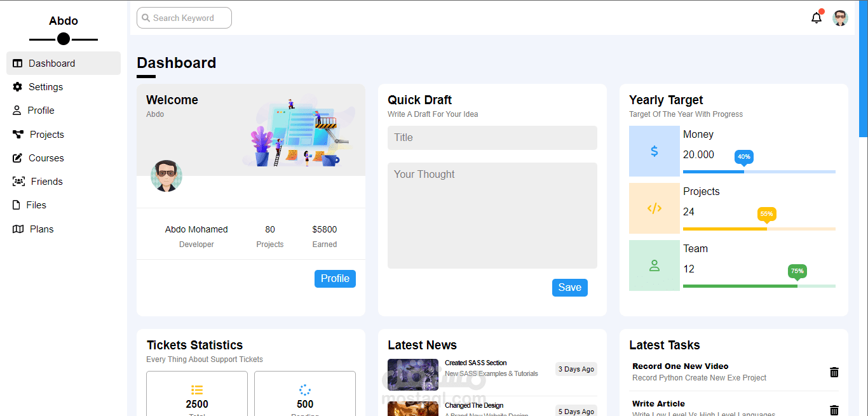The height and width of the screenshot is (416, 868).
Task: Click the blue Profile button
Action: (x=335, y=278)
